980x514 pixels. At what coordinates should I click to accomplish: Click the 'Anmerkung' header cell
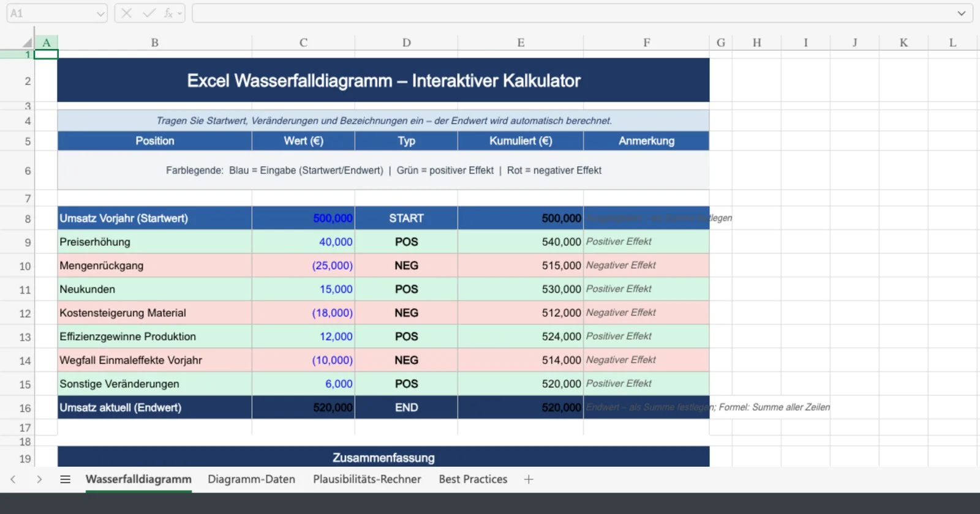point(646,141)
